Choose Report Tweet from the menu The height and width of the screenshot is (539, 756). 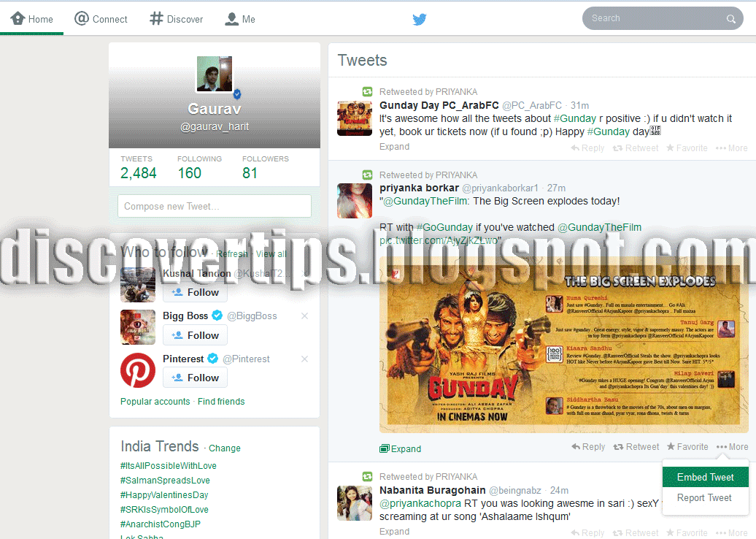(x=706, y=498)
